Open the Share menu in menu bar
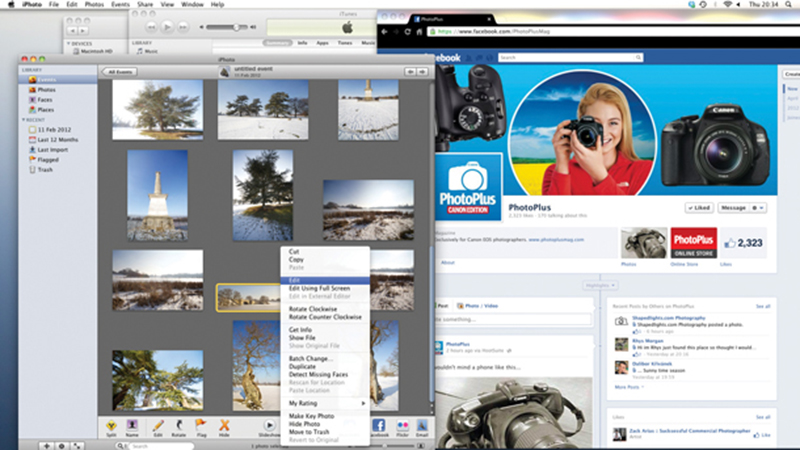 click(x=145, y=4)
